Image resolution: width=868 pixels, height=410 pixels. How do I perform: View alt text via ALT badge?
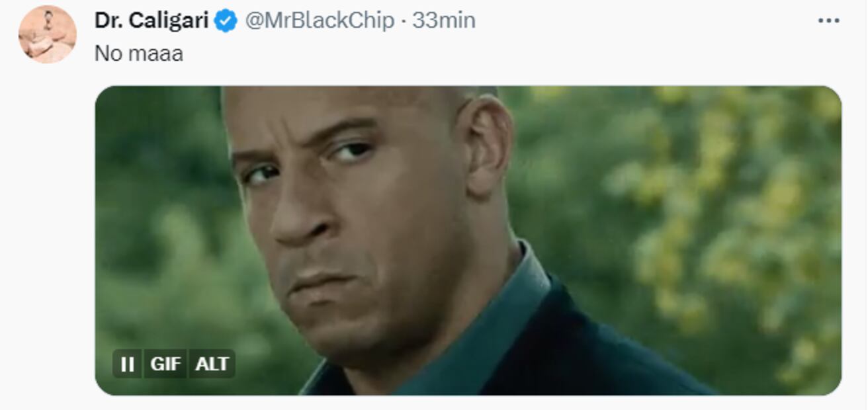(212, 364)
